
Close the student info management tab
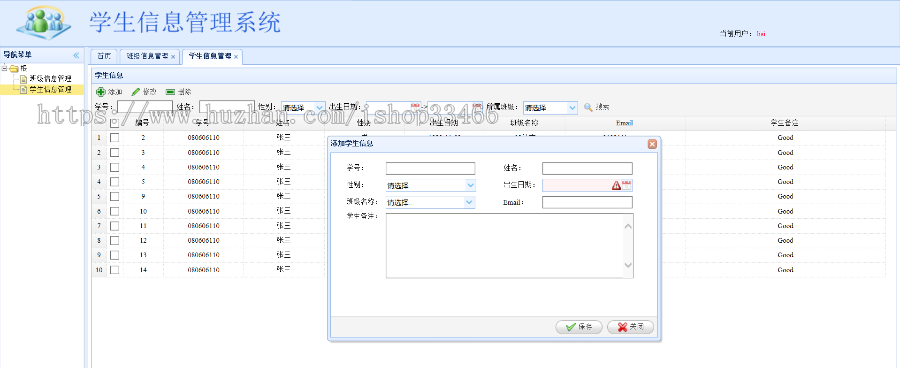[x=236, y=57]
